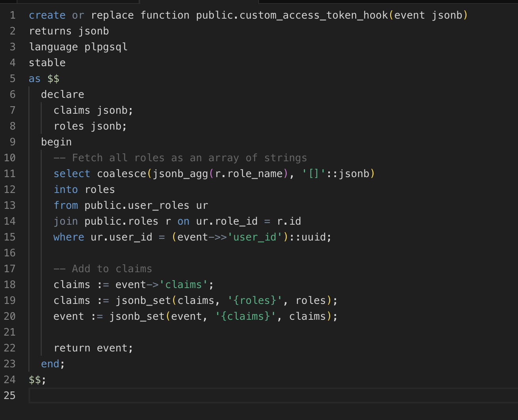Click the 'user_id' string on line 15
518x420 pixels.
[x=255, y=237]
